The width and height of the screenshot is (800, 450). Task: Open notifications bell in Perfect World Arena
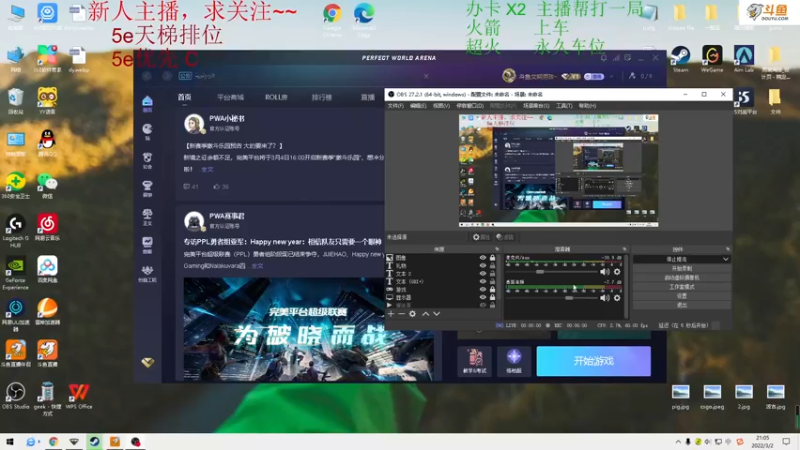[604, 58]
